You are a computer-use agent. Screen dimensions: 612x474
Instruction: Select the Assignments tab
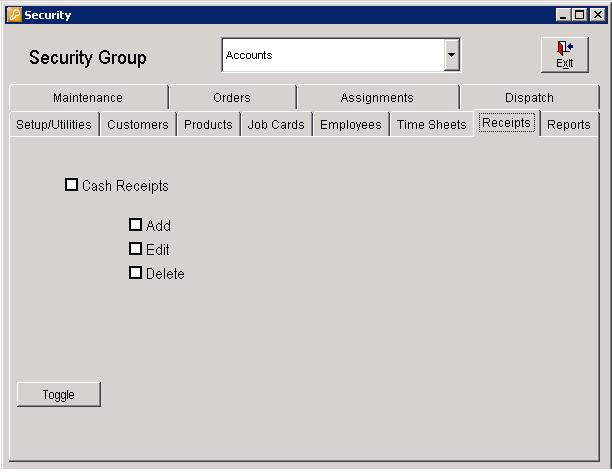point(377,98)
